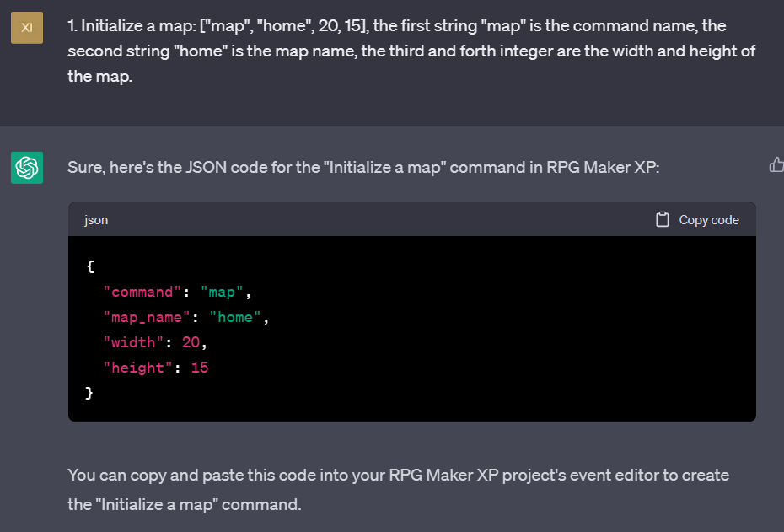
Task: Click the "map" value in the code block
Action: [222, 292]
